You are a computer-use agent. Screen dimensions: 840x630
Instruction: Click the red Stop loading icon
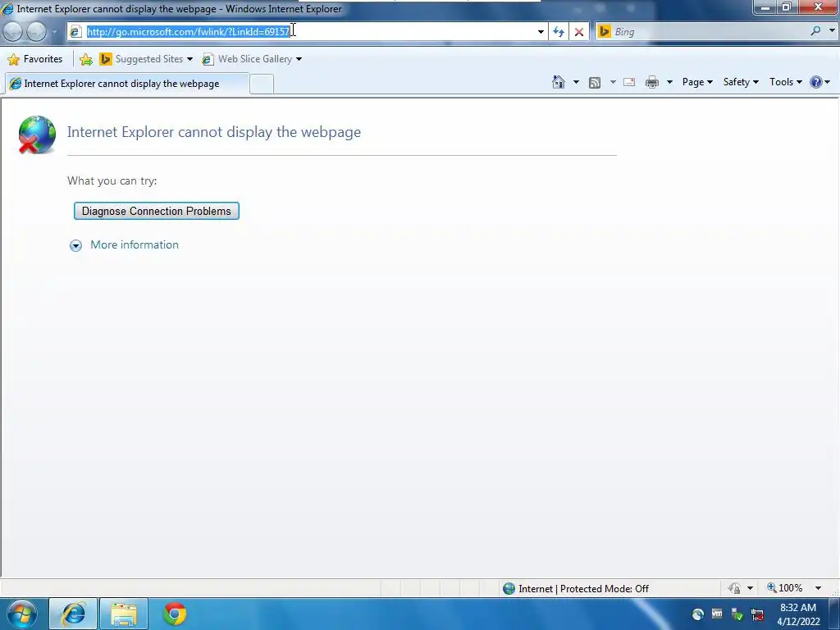(579, 32)
